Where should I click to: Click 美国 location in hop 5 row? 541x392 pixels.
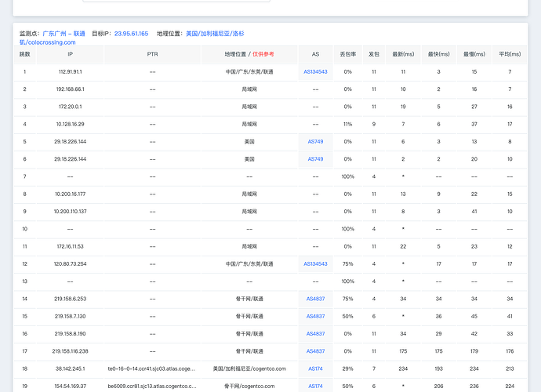pyautogui.click(x=249, y=141)
